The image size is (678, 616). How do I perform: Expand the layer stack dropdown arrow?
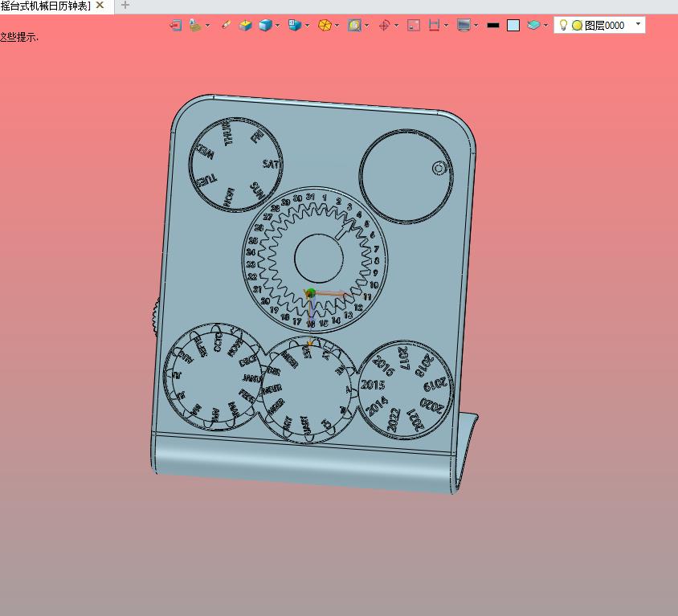545,26
